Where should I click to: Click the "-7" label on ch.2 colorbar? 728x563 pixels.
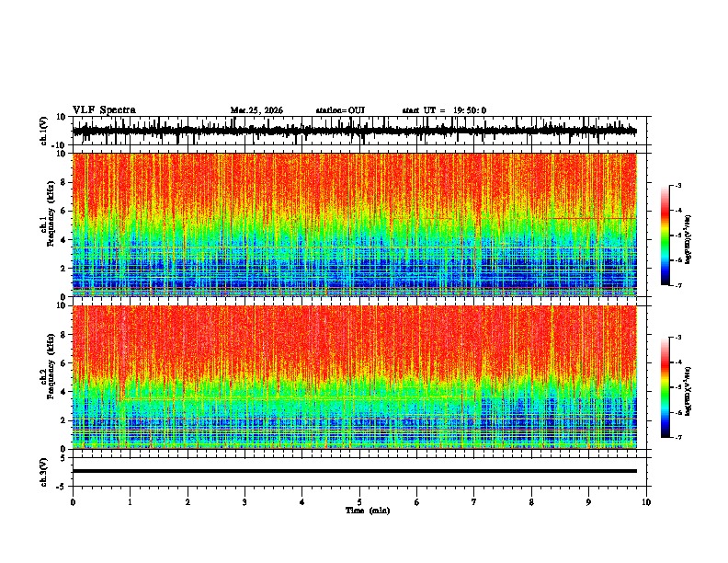click(x=677, y=438)
